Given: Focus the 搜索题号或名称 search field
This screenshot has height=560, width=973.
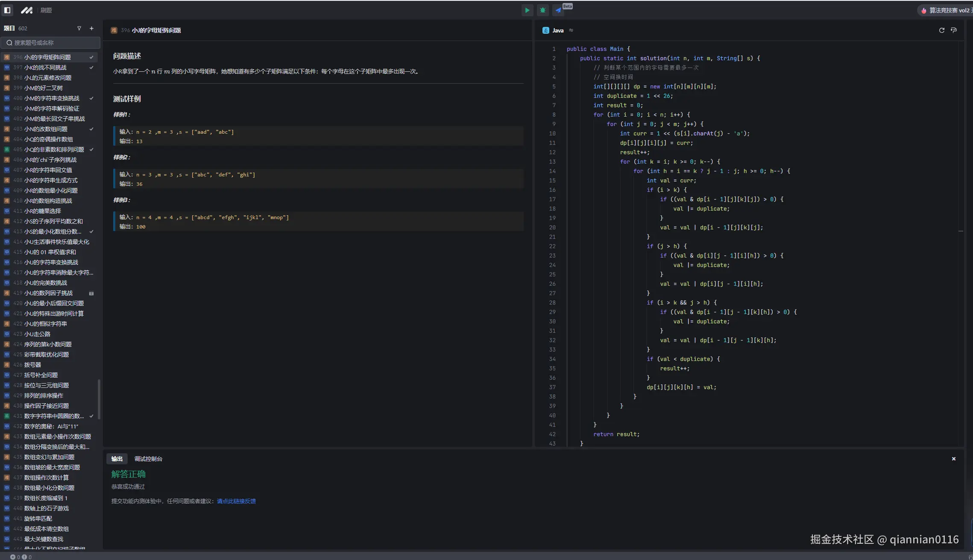Looking at the screenshot, I should point(50,43).
